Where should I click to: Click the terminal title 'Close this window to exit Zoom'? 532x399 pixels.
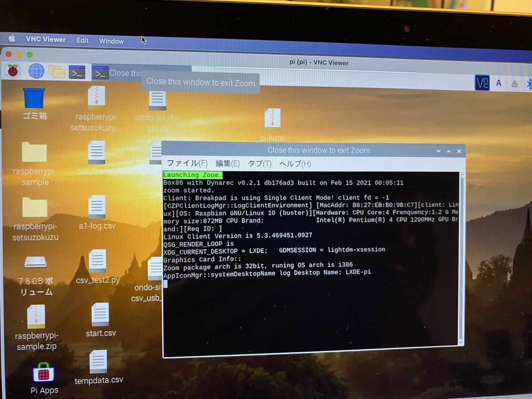[319, 150]
